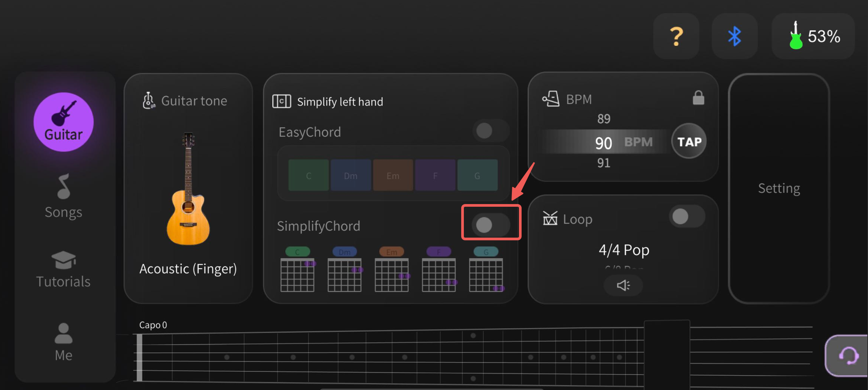Toggle the Loop switch on
This screenshot has width=868, height=390.
[686, 216]
